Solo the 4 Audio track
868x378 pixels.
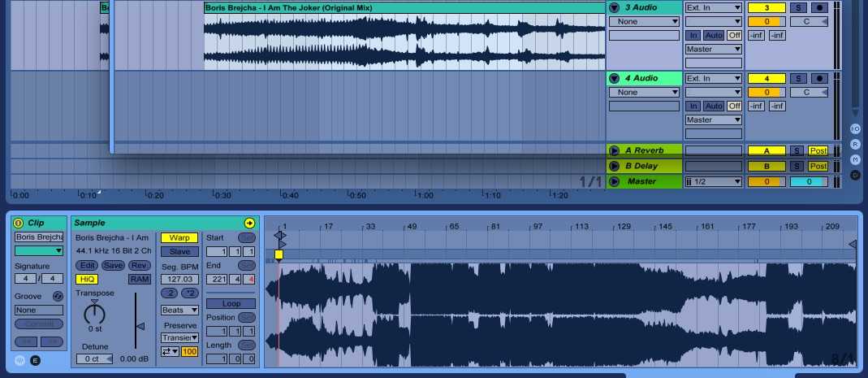point(797,78)
